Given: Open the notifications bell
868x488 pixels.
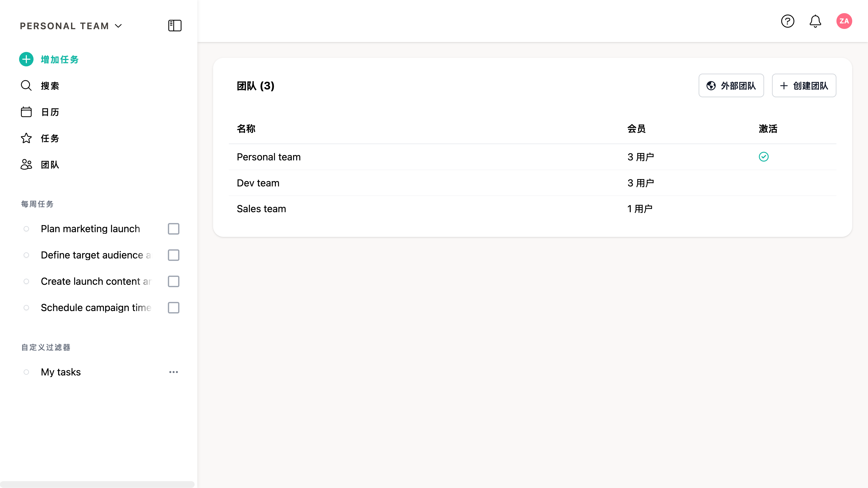Looking at the screenshot, I should [x=815, y=21].
